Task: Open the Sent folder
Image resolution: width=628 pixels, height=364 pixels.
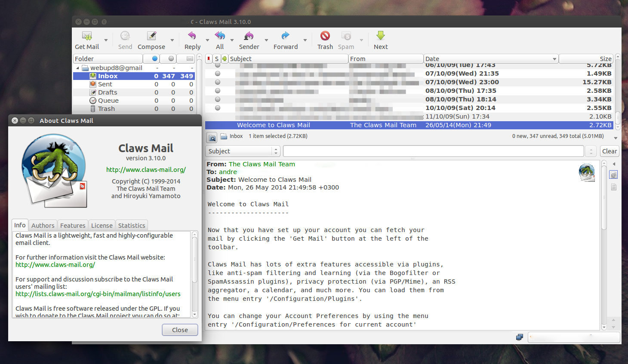Action: pyautogui.click(x=105, y=84)
